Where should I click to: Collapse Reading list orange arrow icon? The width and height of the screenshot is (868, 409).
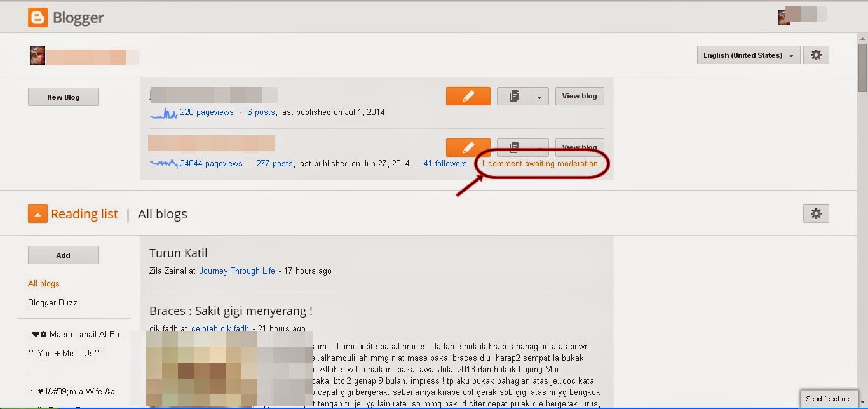coord(37,214)
